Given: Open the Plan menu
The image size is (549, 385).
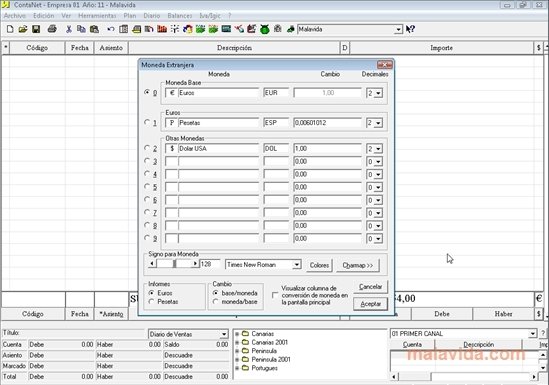Looking at the screenshot, I should (x=130, y=16).
